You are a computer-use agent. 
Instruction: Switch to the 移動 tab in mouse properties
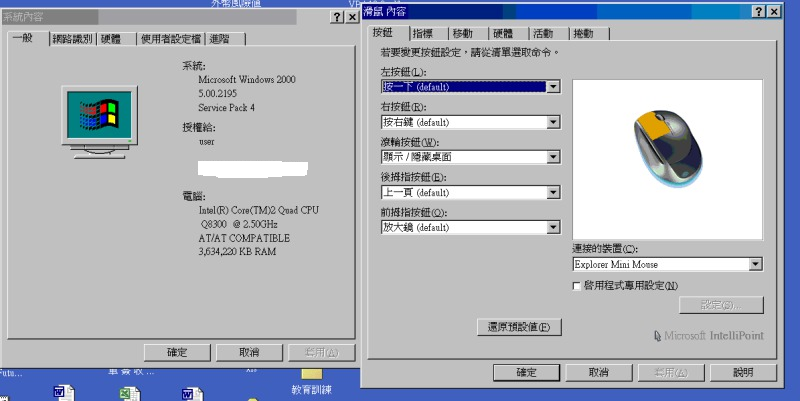[x=463, y=34]
